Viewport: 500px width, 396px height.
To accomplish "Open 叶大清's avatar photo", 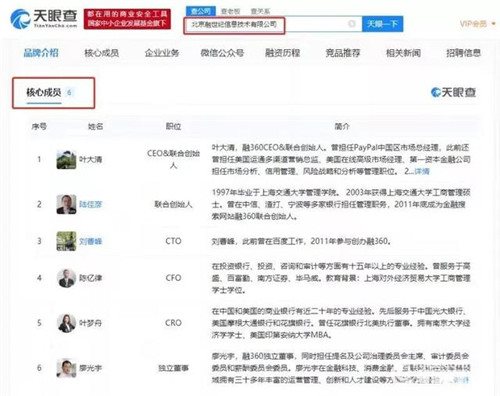I will [x=66, y=160].
